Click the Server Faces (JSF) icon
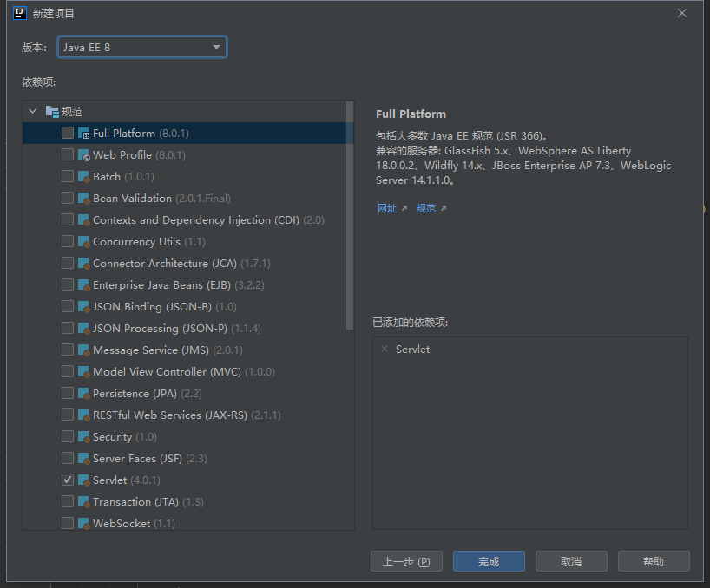Viewport: 710px width, 588px height. [x=83, y=459]
